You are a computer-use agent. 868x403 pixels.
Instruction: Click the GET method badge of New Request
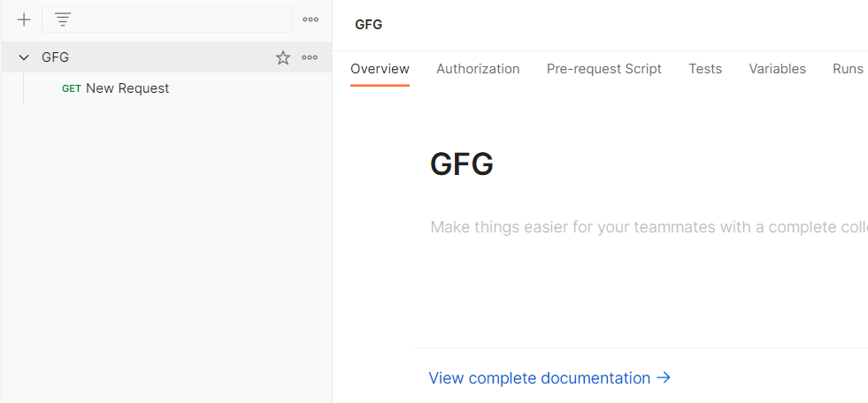(72, 88)
